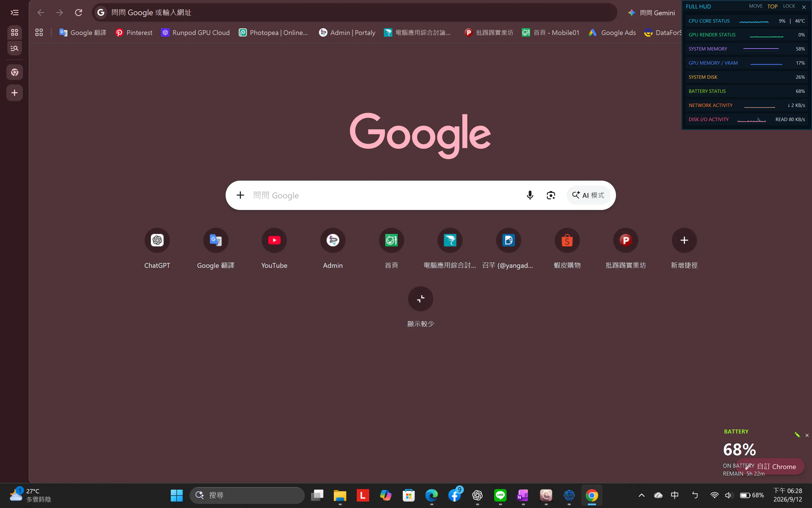The height and width of the screenshot is (508, 812).
Task: Open the vertical tabs collapse menu icon
Action: (x=14, y=13)
